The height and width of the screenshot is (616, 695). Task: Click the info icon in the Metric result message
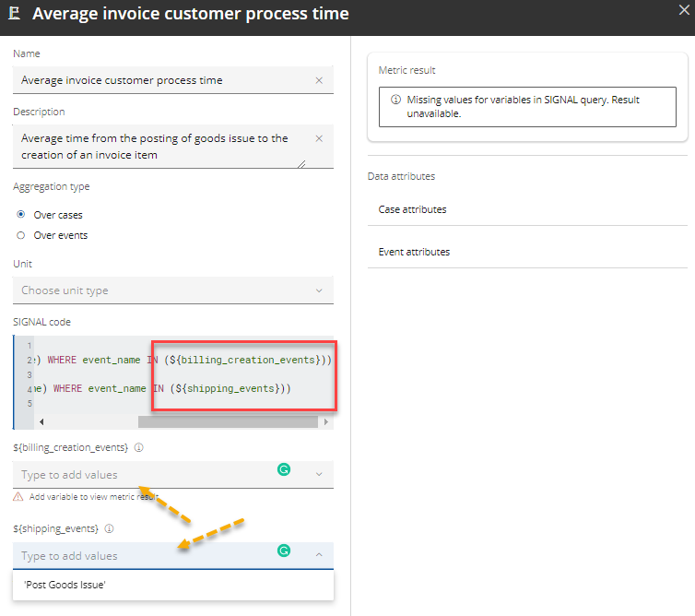395,100
